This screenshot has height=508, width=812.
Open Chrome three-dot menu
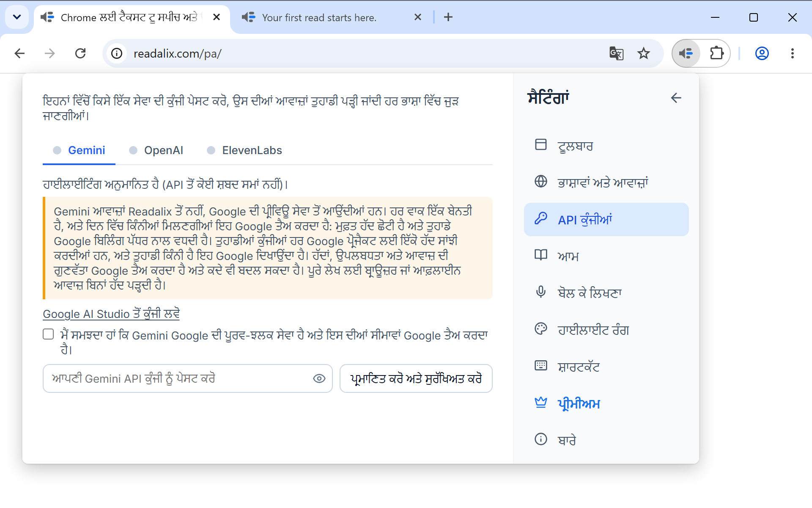[792, 53]
